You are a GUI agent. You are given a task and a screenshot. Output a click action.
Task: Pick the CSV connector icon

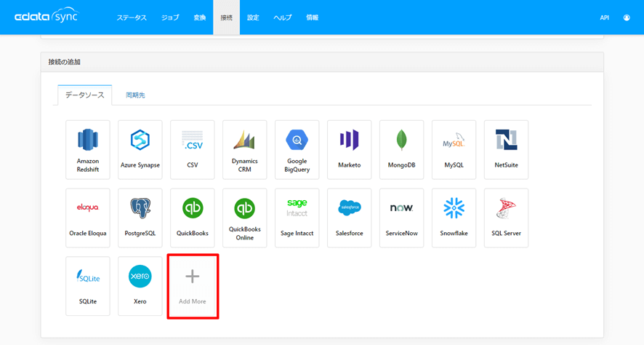pos(192,150)
